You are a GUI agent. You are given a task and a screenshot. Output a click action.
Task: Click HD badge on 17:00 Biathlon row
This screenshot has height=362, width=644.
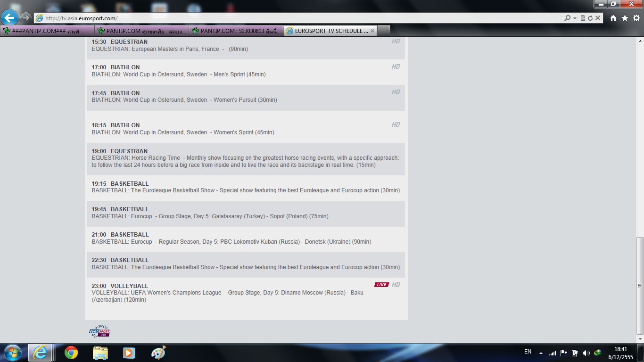tap(396, 66)
